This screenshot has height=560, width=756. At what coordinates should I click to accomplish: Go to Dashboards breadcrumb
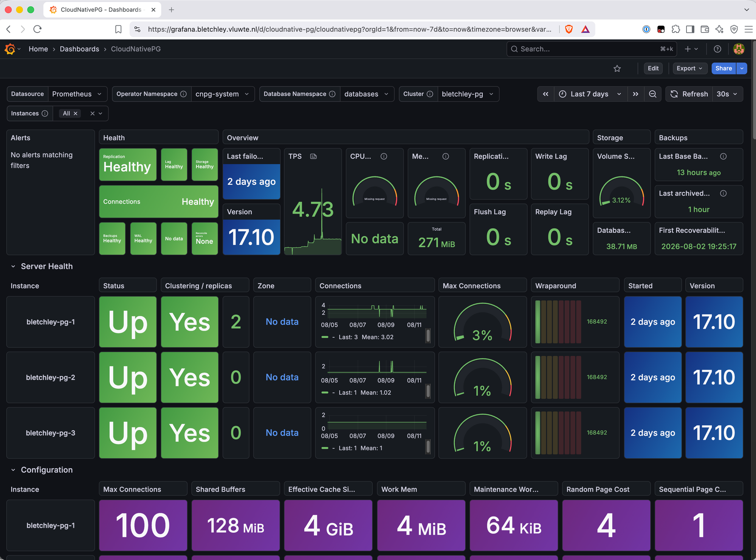click(79, 49)
